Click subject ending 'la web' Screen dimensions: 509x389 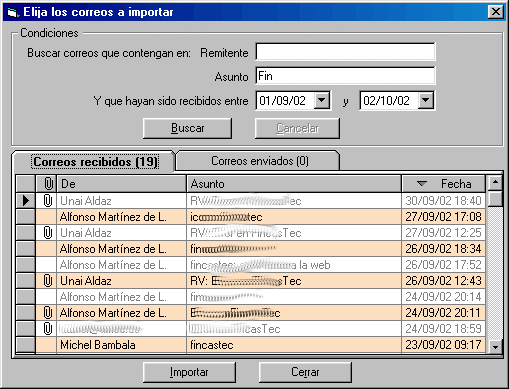pyautogui.click(x=294, y=265)
